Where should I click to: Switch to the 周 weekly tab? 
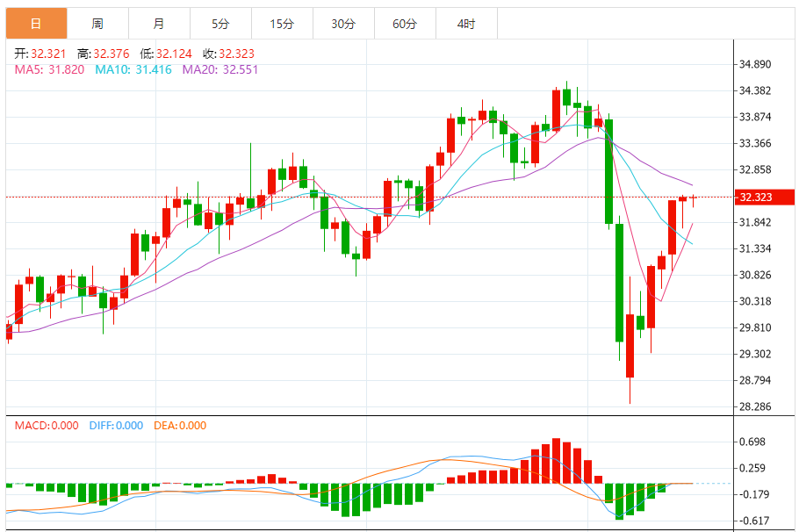pos(97,24)
